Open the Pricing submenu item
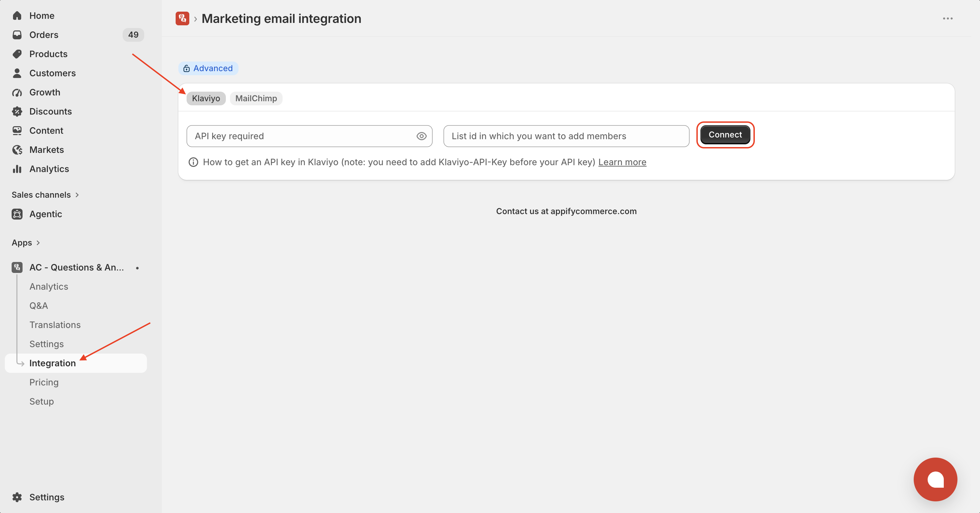Viewport: 980px width, 513px height. (44, 382)
